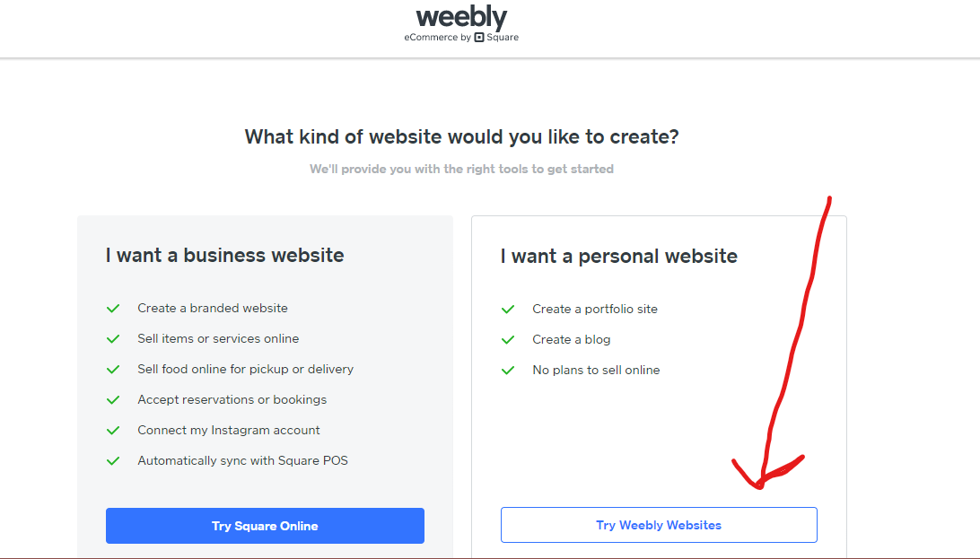The width and height of the screenshot is (980, 559).
Task: Click the checkmark beside Sell items or services online
Action: [113, 339]
